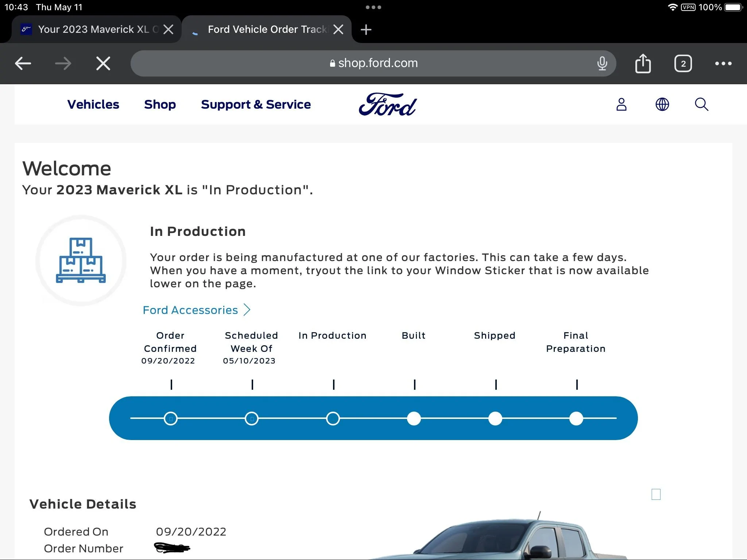The image size is (747, 560).
Task: Switch to 'Your 2023 Maverick XL' tab
Action: click(96, 29)
